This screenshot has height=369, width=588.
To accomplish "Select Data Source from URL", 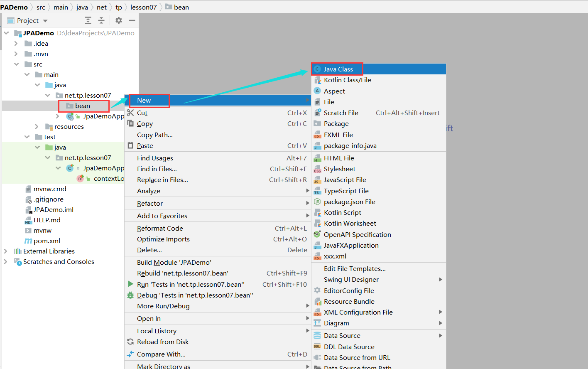I will [x=379, y=357].
